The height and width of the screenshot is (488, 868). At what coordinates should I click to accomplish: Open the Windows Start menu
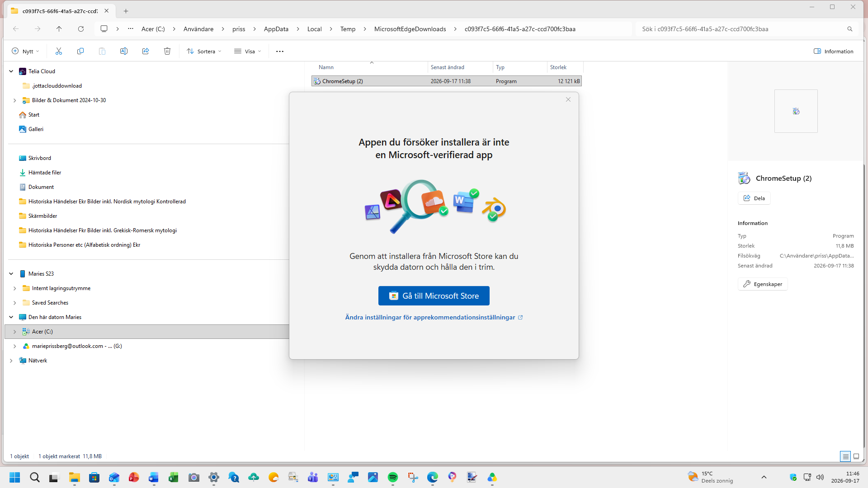click(15, 477)
